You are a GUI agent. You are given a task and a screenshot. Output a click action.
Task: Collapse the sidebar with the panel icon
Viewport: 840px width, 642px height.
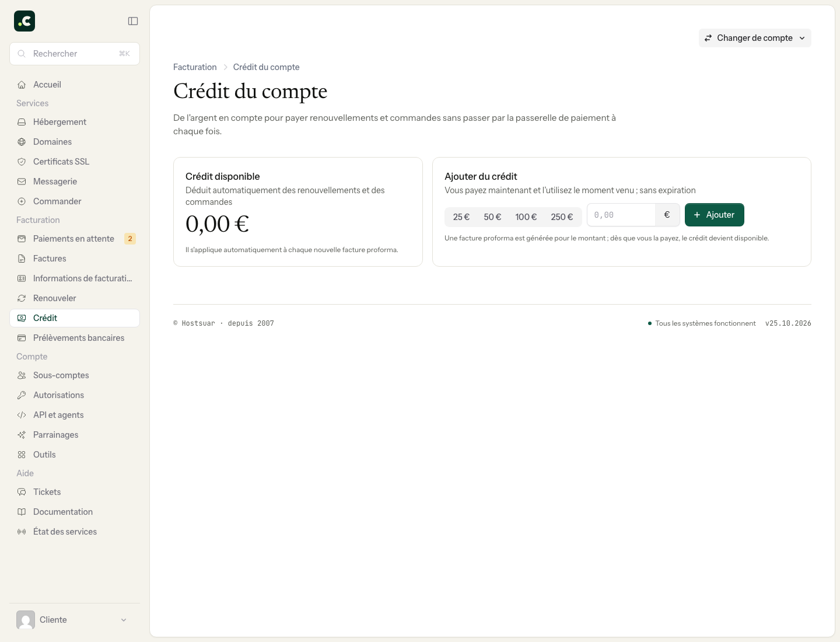[x=133, y=21]
